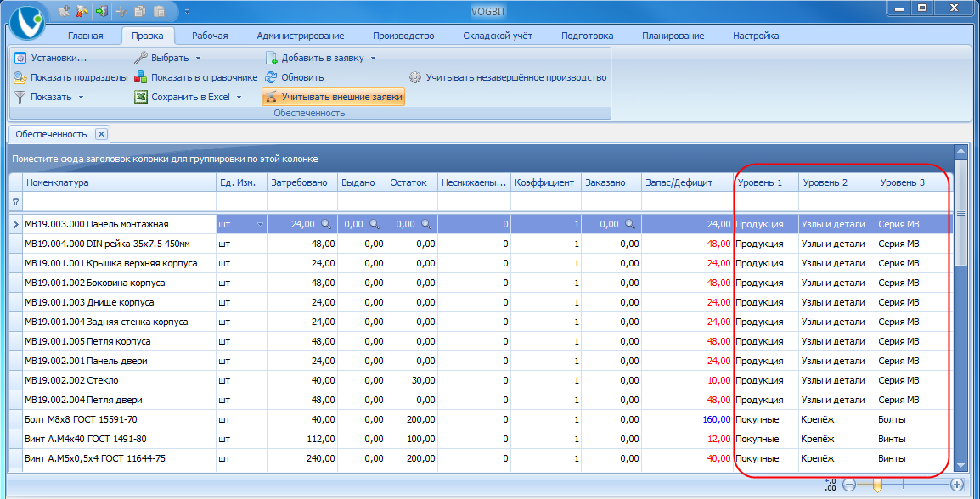Click the Установки settings icon
This screenshot has height=499, width=980.
(20, 58)
